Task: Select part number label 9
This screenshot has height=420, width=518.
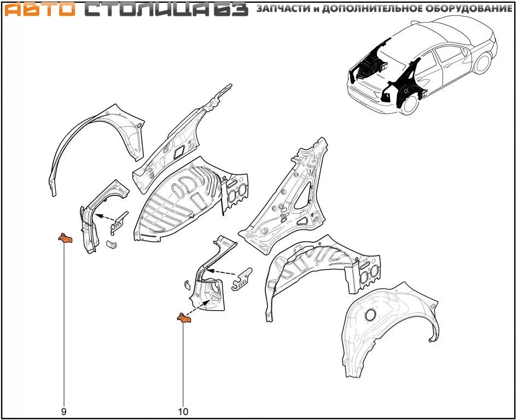Action: pyautogui.click(x=63, y=412)
